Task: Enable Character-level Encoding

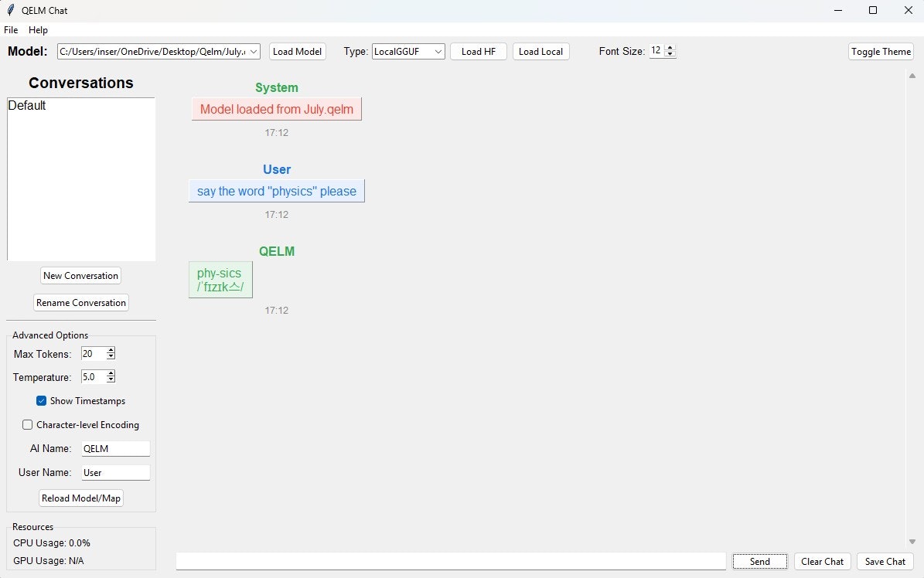Action: point(27,424)
